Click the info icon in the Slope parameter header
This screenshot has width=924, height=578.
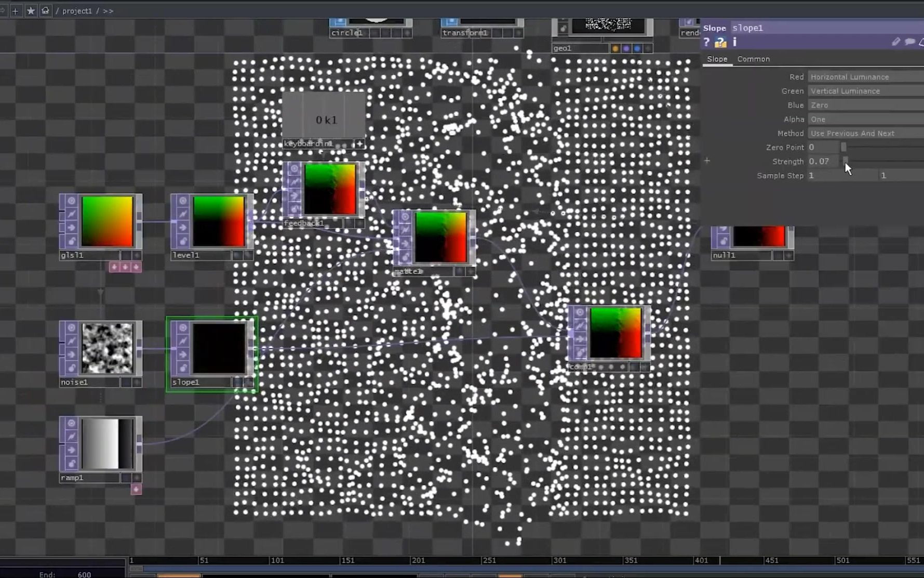click(x=734, y=43)
